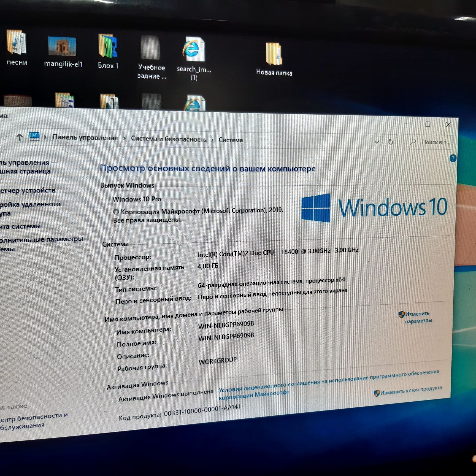
Task: Minimize the Система window
Action: pos(407,124)
